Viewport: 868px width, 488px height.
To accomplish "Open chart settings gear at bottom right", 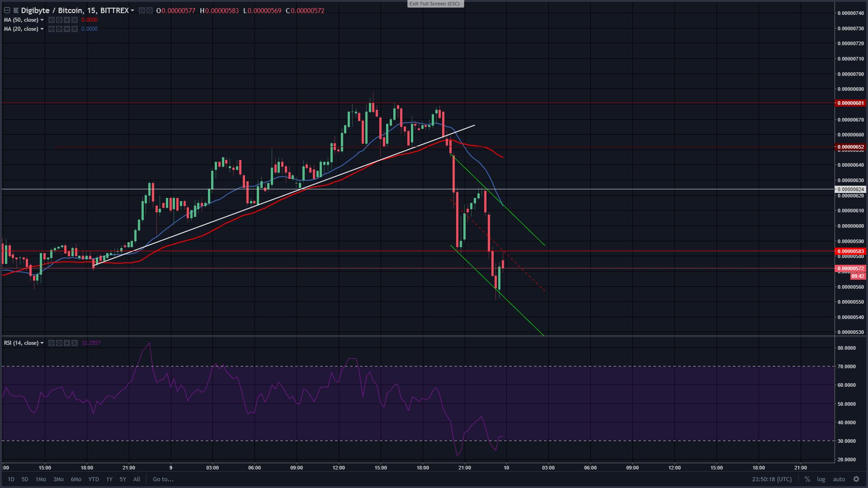I will (856, 479).
